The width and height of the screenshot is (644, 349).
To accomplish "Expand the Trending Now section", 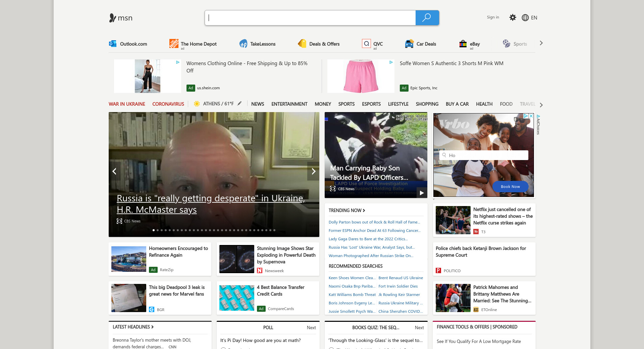I will (x=346, y=210).
